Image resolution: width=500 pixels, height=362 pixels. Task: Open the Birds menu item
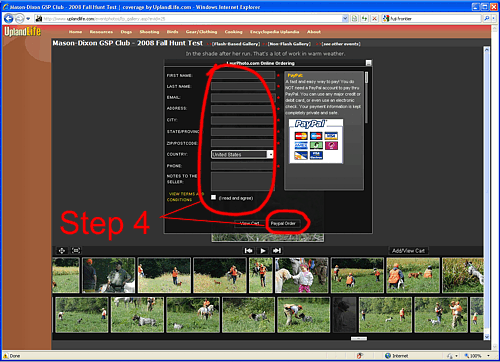[172, 32]
